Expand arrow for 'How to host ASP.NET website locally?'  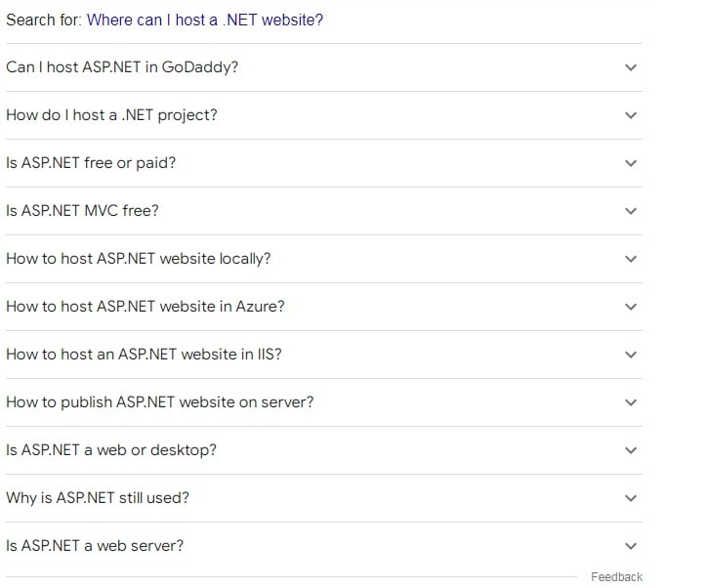630,259
